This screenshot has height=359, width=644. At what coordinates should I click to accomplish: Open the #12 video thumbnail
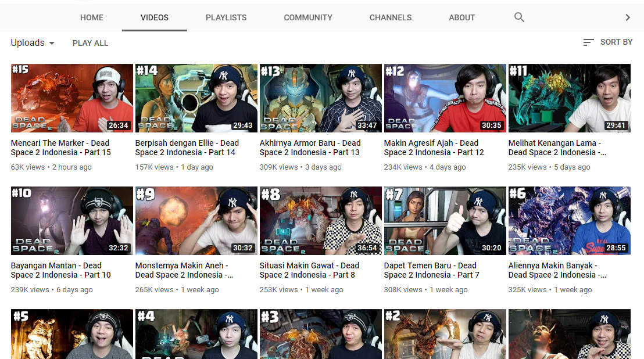pyautogui.click(x=445, y=98)
